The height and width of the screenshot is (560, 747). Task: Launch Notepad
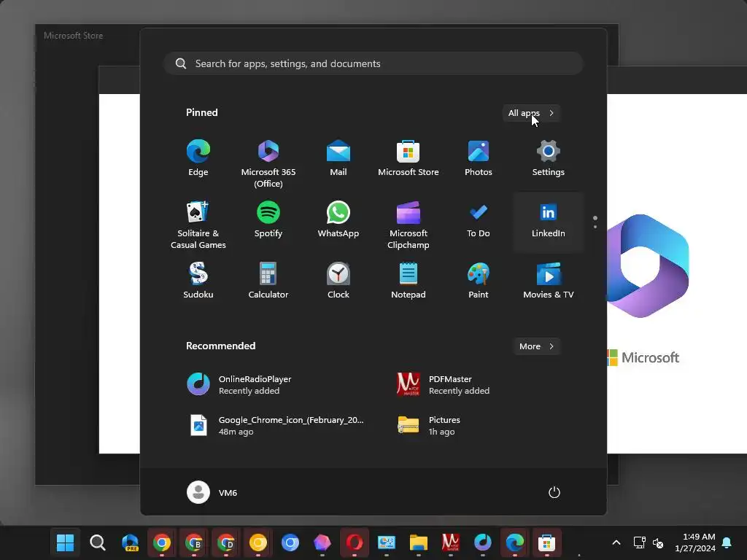pos(409,282)
